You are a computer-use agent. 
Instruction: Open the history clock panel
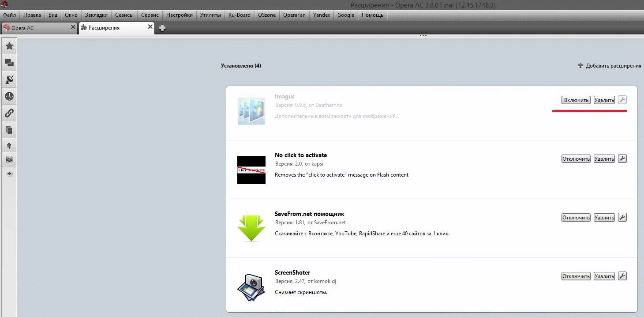[9, 96]
